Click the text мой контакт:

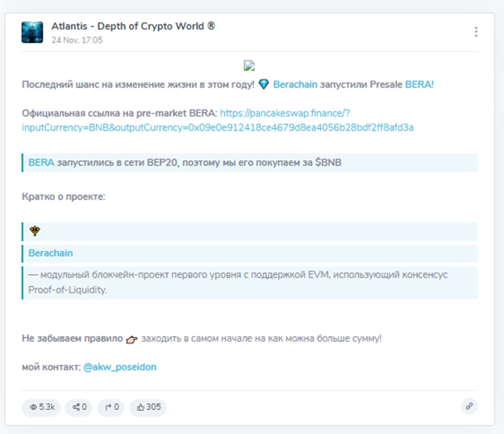tap(52, 367)
